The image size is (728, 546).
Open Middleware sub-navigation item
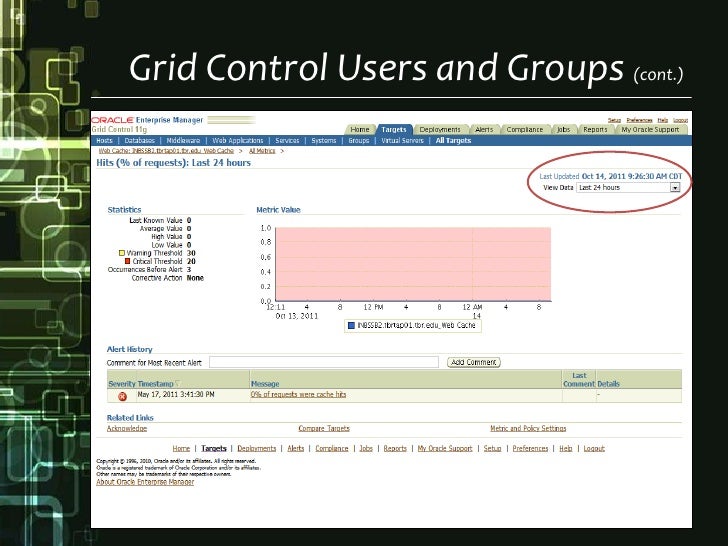click(x=183, y=141)
